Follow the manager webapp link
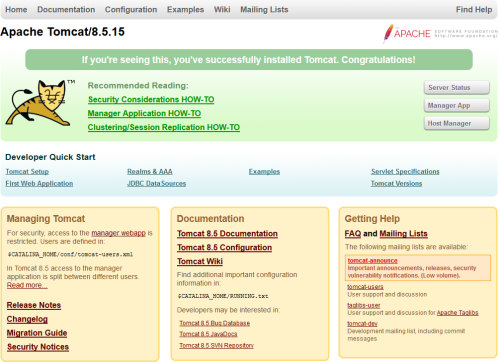The width and height of the screenshot is (500, 362). click(x=119, y=233)
